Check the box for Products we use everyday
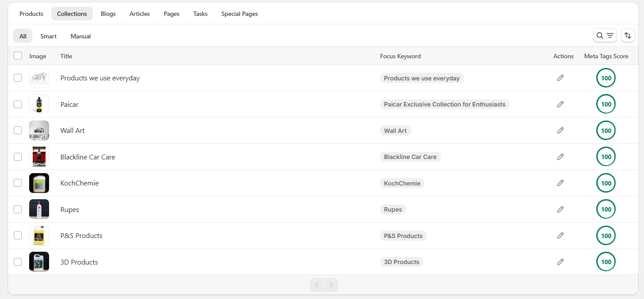This screenshot has height=299, width=644. (18, 78)
